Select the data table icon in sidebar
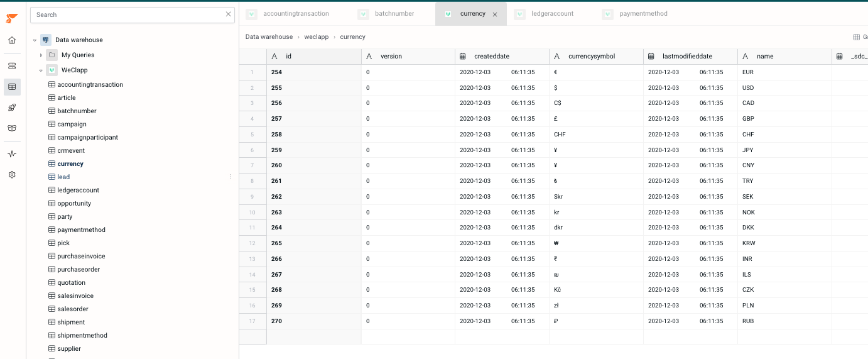Image resolution: width=868 pixels, height=359 pixels. point(12,87)
